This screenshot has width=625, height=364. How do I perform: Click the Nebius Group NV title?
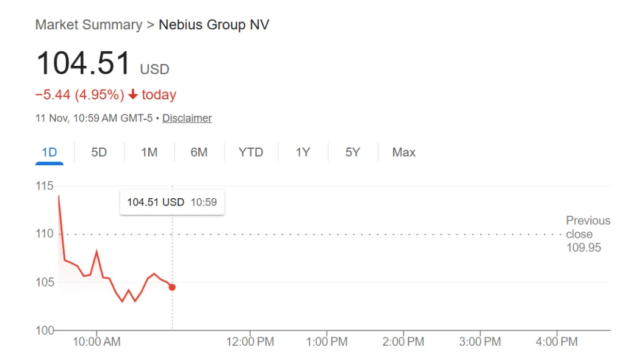click(x=214, y=24)
